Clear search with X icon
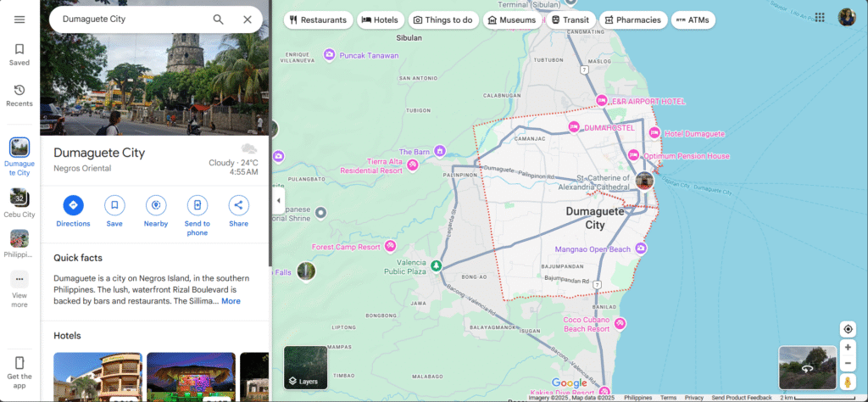 pyautogui.click(x=248, y=20)
